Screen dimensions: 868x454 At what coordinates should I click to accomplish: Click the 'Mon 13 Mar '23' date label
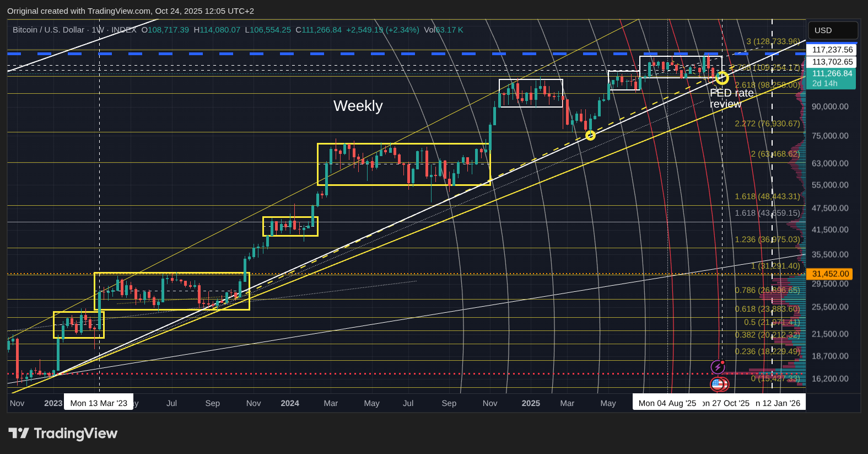(x=99, y=403)
